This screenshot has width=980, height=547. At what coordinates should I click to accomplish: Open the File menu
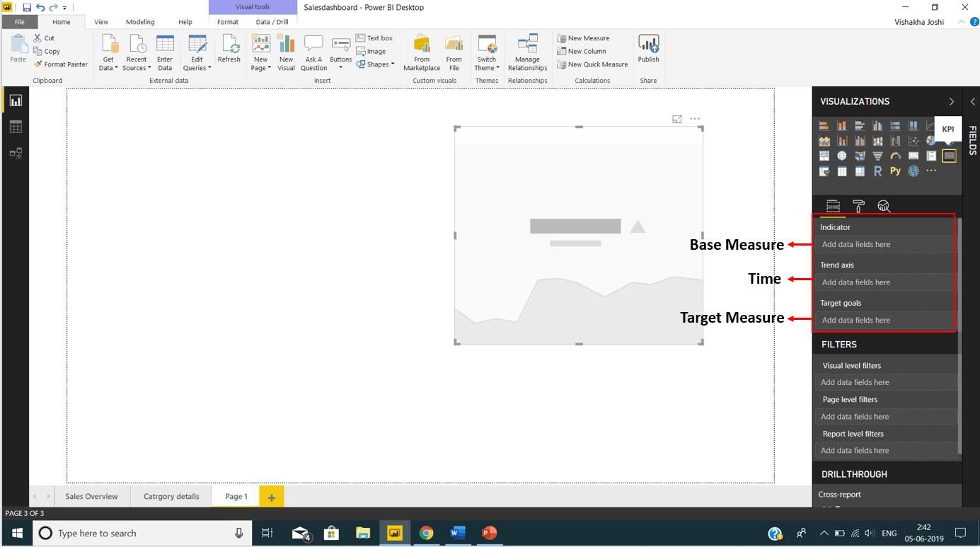point(20,22)
